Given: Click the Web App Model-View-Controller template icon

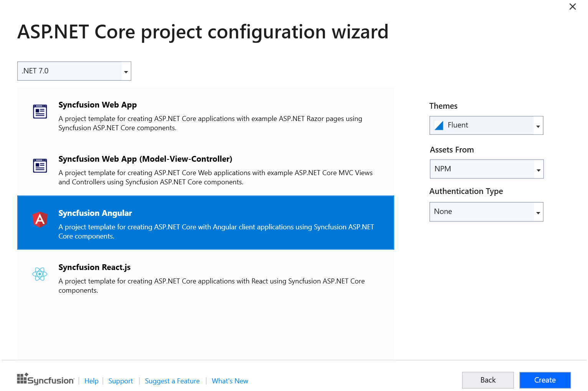Looking at the screenshot, I should coord(40,166).
